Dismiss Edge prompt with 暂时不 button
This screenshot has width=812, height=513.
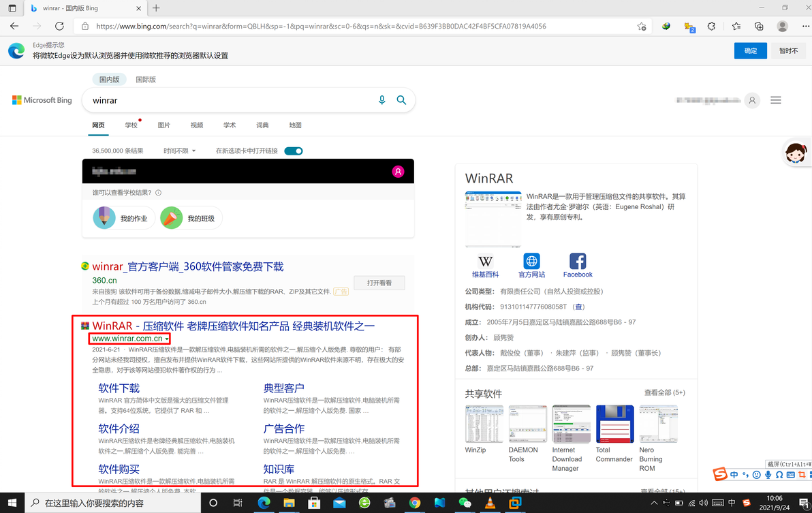(x=788, y=50)
